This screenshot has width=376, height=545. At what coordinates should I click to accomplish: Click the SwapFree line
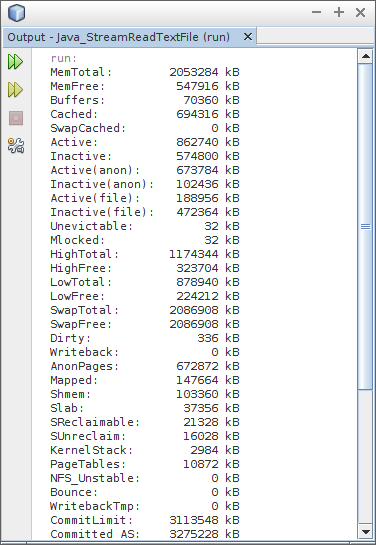pyautogui.click(x=145, y=324)
